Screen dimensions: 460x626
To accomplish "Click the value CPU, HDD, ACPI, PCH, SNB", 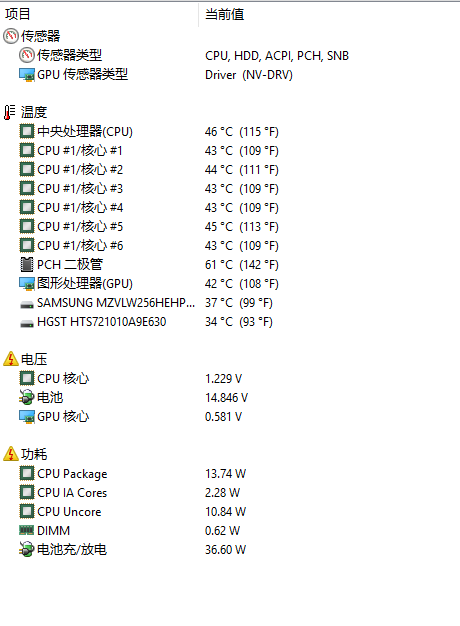I will pos(277,55).
